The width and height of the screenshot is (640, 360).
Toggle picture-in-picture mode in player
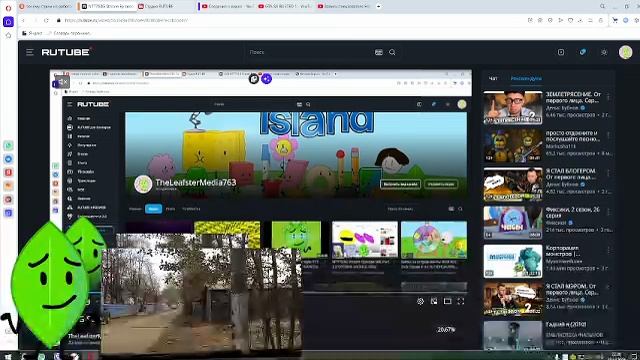coord(434,301)
